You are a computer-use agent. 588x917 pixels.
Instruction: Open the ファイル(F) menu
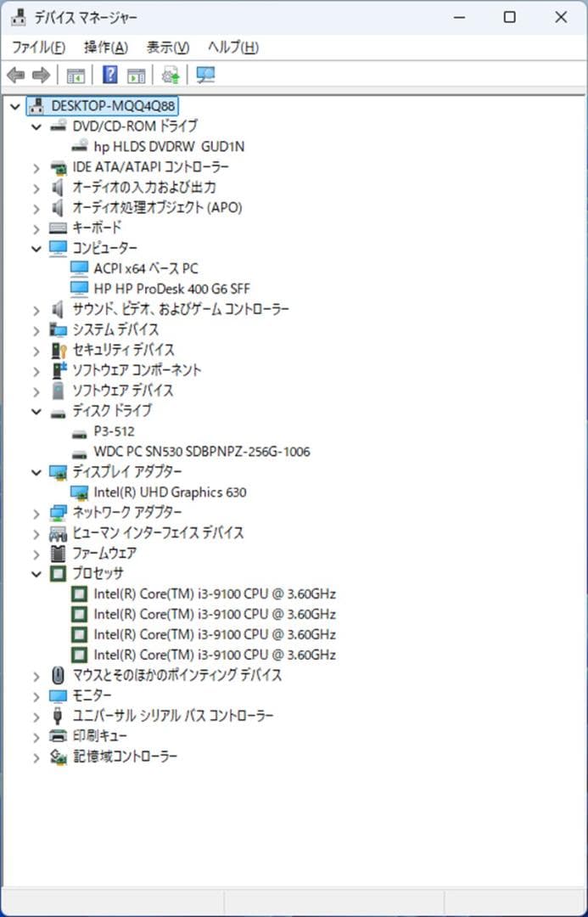point(38,48)
